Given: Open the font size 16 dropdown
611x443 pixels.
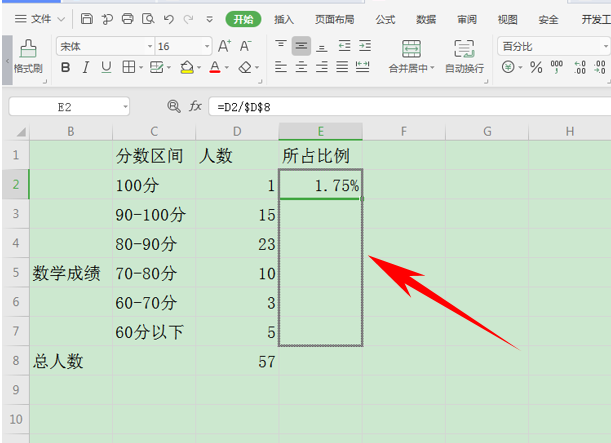Looking at the screenshot, I should pyautogui.click(x=207, y=47).
